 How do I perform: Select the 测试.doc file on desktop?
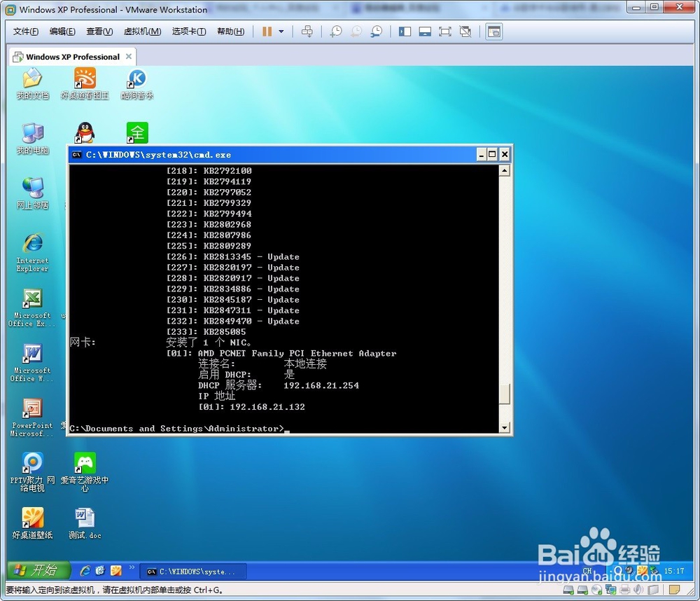pyautogui.click(x=85, y=523)
